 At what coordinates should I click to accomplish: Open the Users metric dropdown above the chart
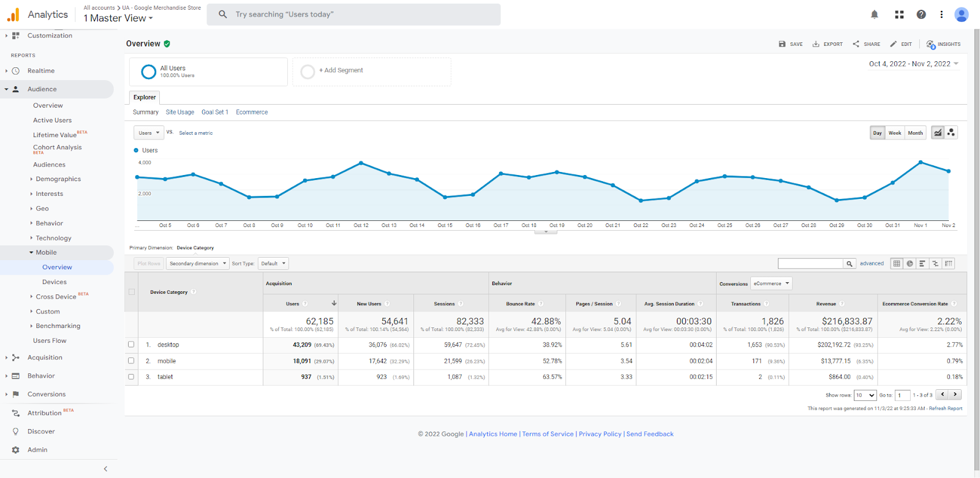point(149,133)
